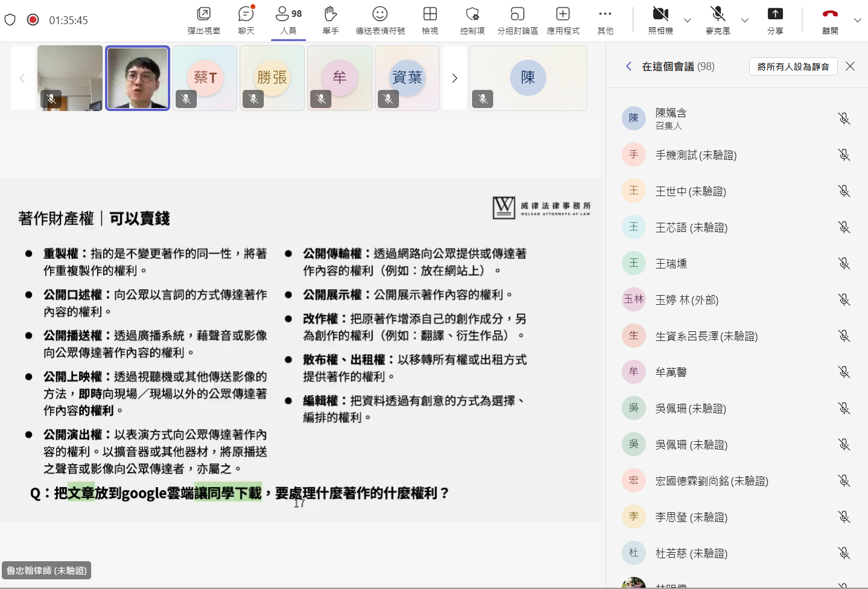
Task: Open the apps (應用程式) icon
Action: pos(563,20)
